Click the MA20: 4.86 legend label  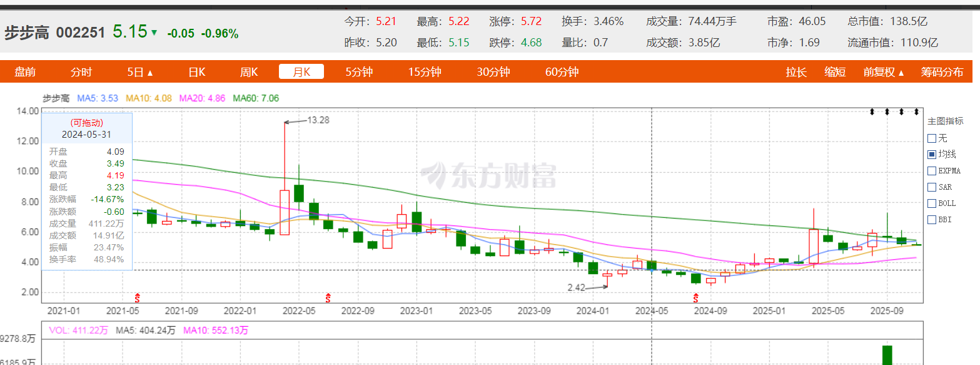click(x=203, y=98)
